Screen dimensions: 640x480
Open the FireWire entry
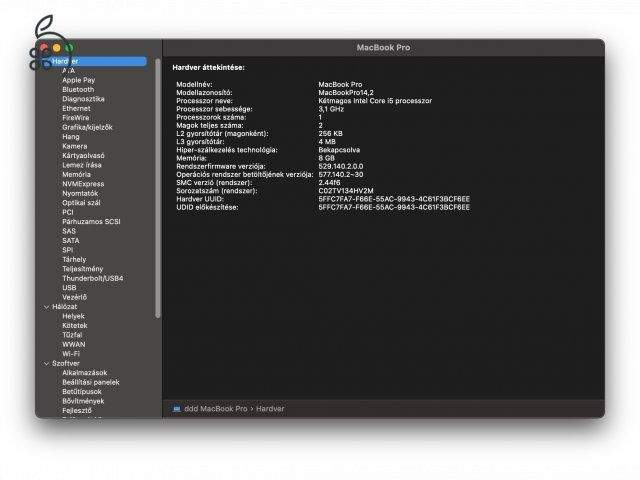76,118
